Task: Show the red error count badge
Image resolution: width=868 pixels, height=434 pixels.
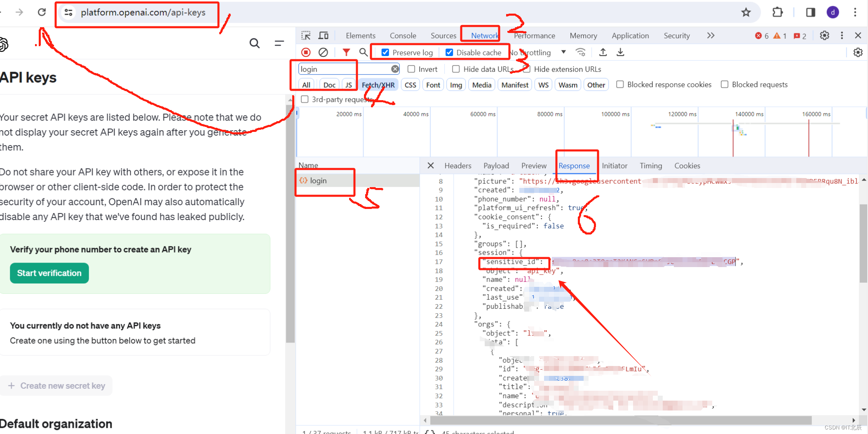Action: tap(762, 36)
